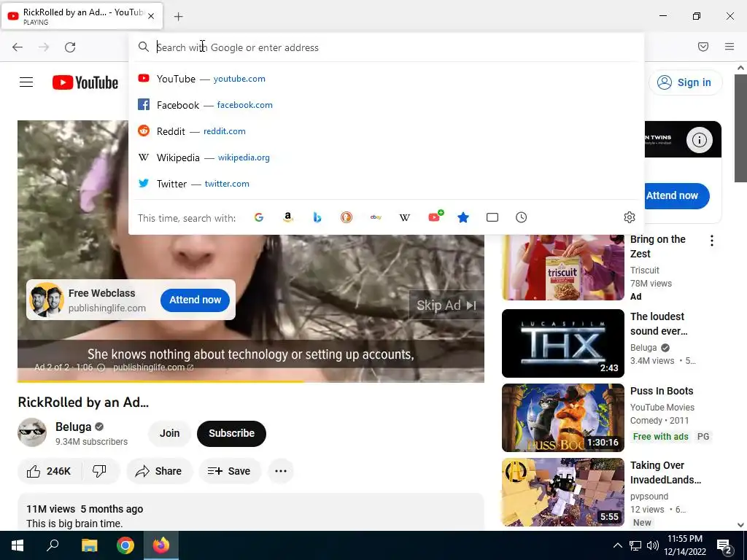Open File Explorer from taskbar
This screenshot has width=747, height=560.
(x=89, y=545)
